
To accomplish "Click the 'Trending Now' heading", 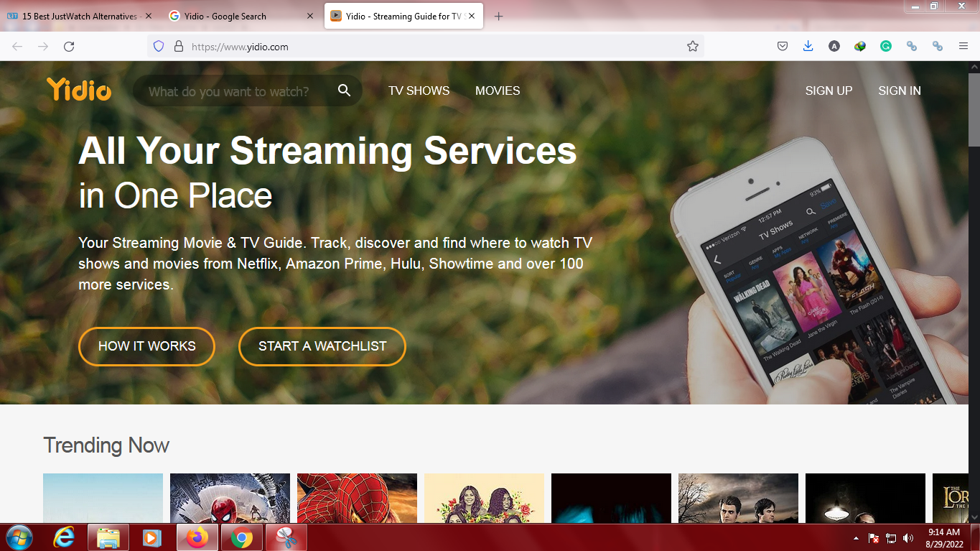I will coord(106,445).
